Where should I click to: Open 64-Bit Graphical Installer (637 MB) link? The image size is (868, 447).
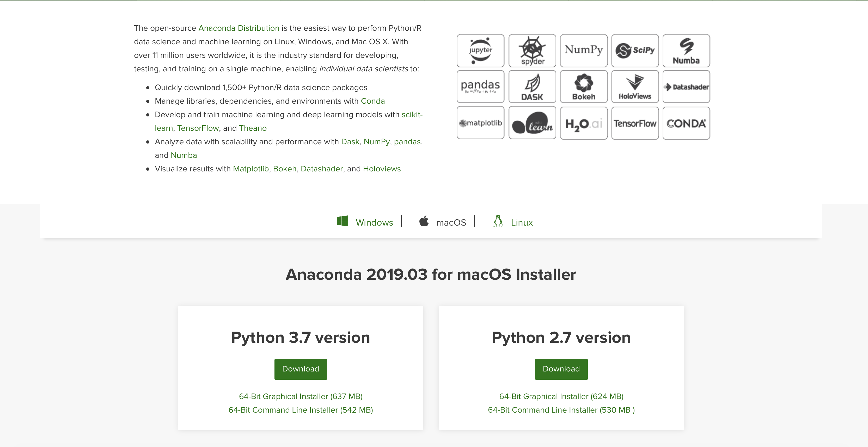301,396
